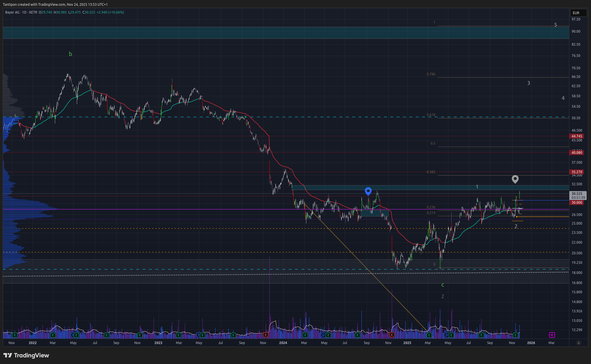Click the current price 30.525 label
The width and height of the screenshot is (591, 364).
pyautogui.click(x=577, y=194)
